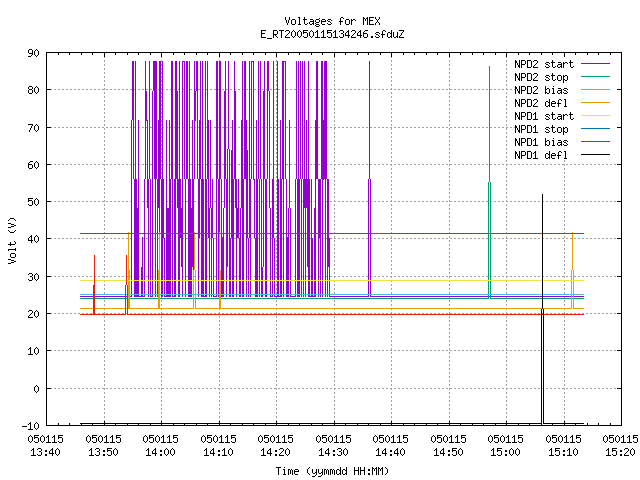Click the y-axis tick label 30
Viewport: 640px width, 480px height.
[33, 277]
